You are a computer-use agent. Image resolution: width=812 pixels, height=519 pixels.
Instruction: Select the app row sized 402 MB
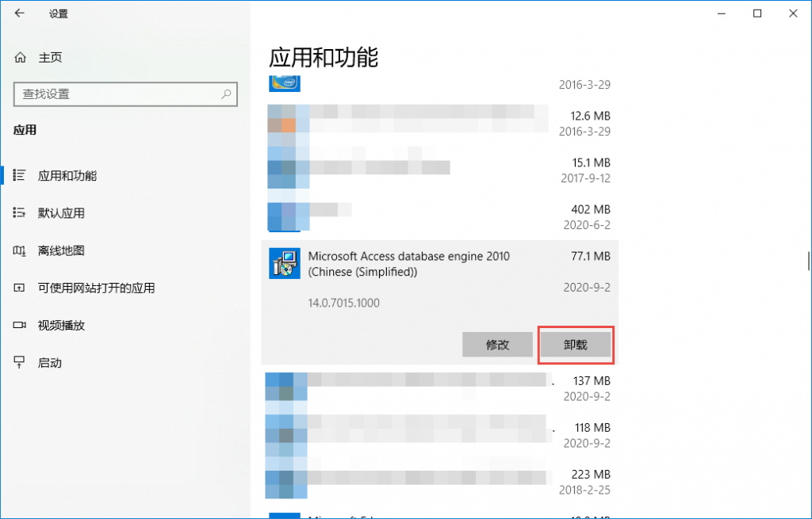[x=439, y=217]
